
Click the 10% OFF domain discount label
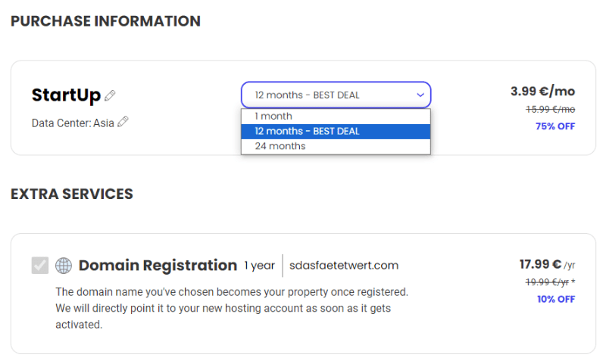(556, 299)
